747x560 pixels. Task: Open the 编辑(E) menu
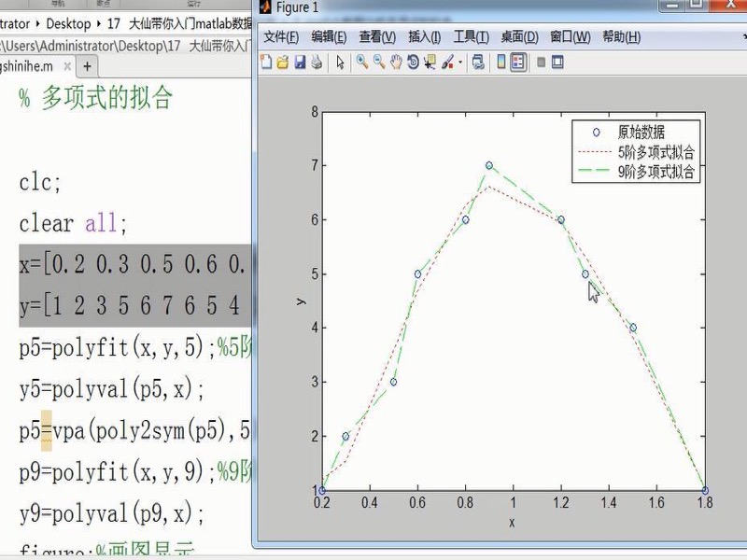(x=329, y=36)
